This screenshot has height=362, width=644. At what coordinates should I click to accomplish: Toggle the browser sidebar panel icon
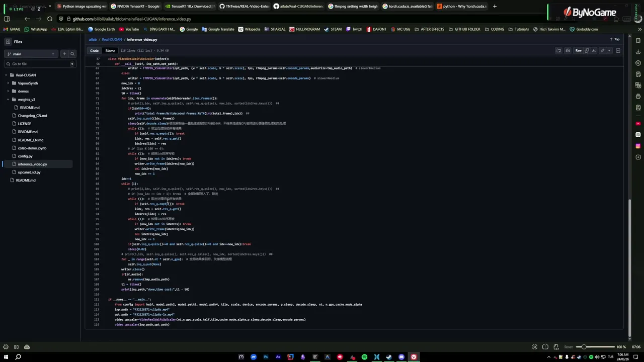7,19
